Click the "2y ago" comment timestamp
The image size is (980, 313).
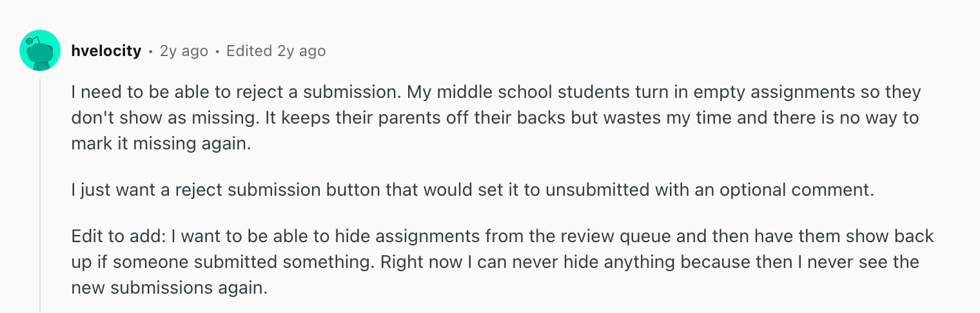point(184,51)
